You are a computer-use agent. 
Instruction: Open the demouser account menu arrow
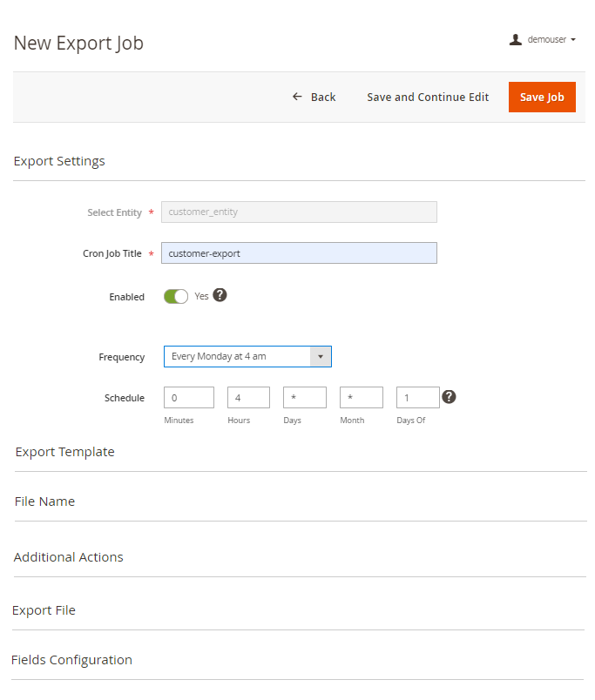point(573,40)
